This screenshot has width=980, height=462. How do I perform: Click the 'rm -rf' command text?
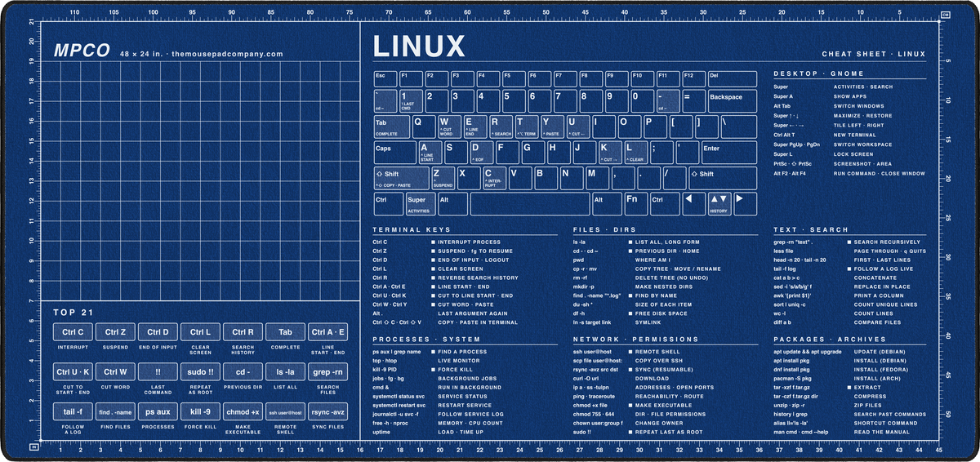pos(581,278)
